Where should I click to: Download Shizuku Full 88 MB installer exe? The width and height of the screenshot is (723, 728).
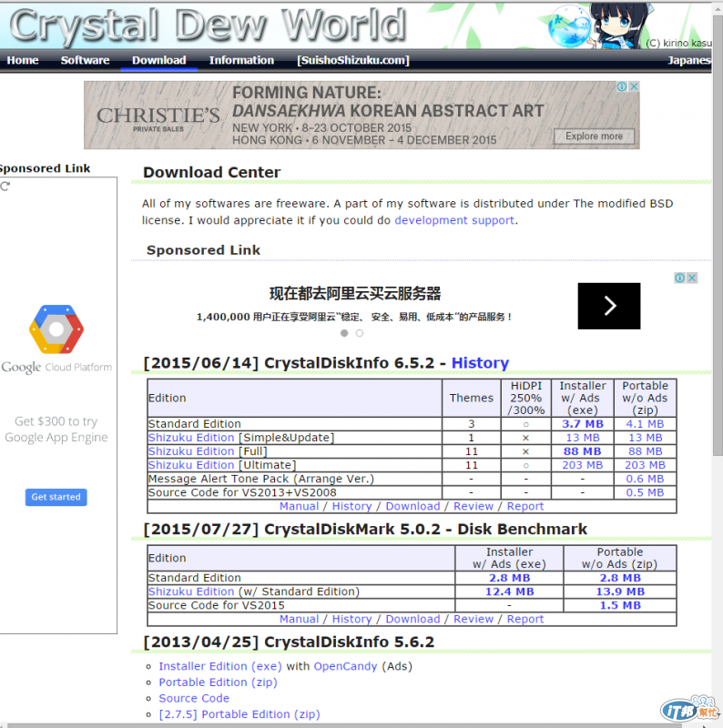582,451
